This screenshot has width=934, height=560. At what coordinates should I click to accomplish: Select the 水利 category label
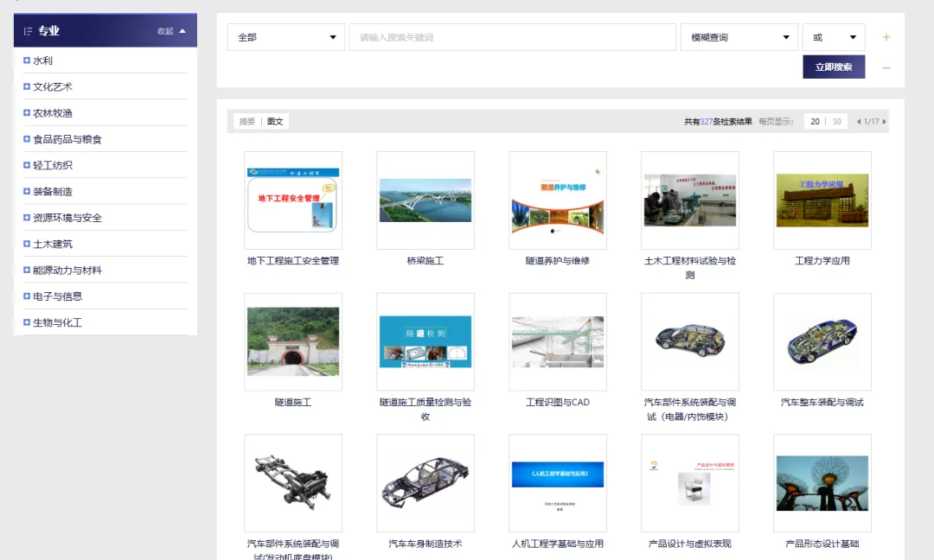point(43,60)
